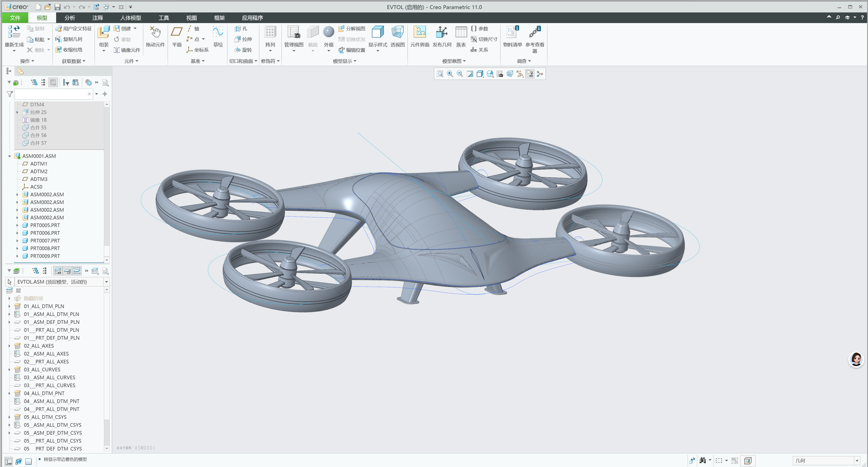Expand the 获取数据 (Get Data) group dropdown
868x467 pixels.
point(74,61)
